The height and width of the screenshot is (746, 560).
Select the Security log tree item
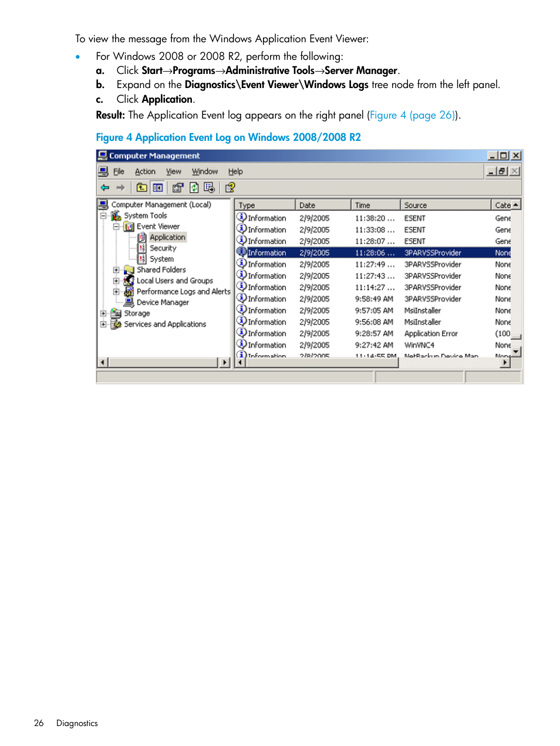click(163, 248)
